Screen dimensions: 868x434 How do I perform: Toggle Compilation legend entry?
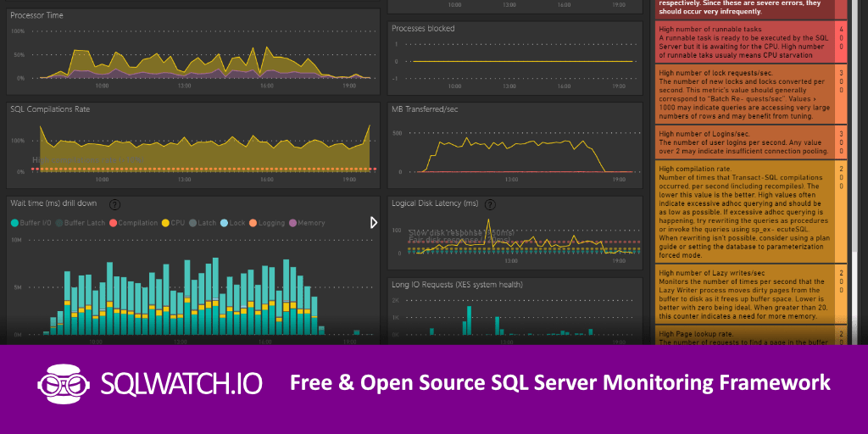click(134, 223)
